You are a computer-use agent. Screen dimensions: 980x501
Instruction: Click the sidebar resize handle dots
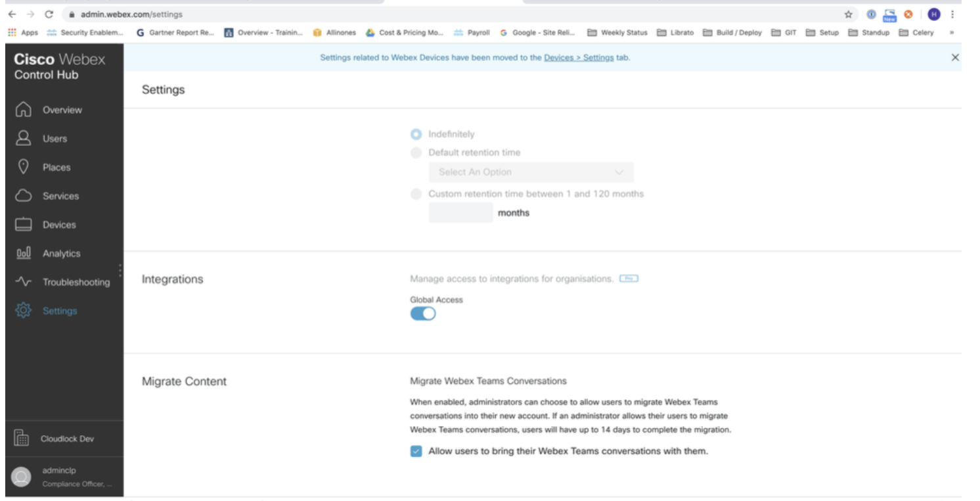120,270
